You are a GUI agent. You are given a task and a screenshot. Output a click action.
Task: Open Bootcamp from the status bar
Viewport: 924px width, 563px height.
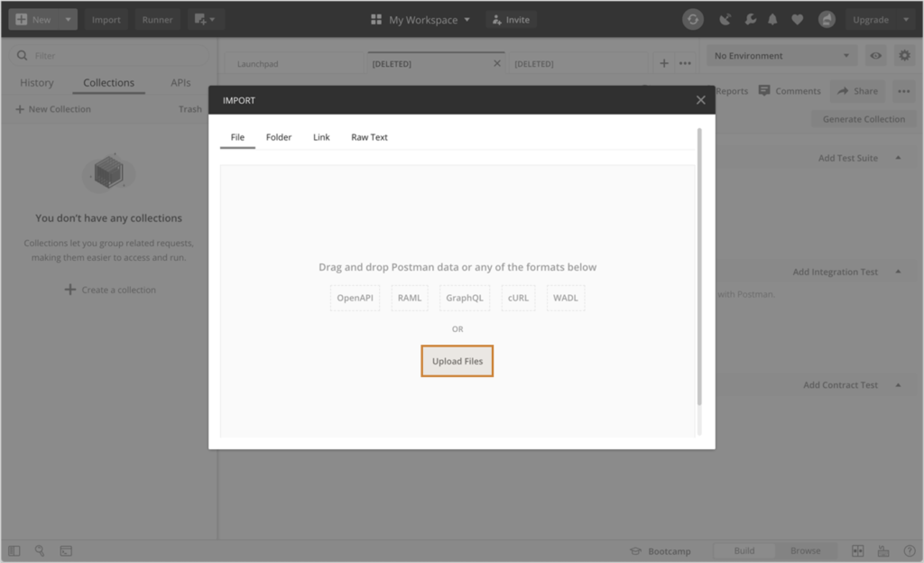pos(661,551)
